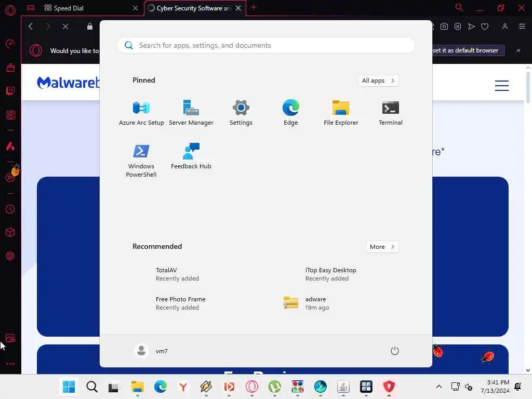Open Task View on taskbar
The height and width of the screenshot is (399, 532).
click(x=114, y=387)
